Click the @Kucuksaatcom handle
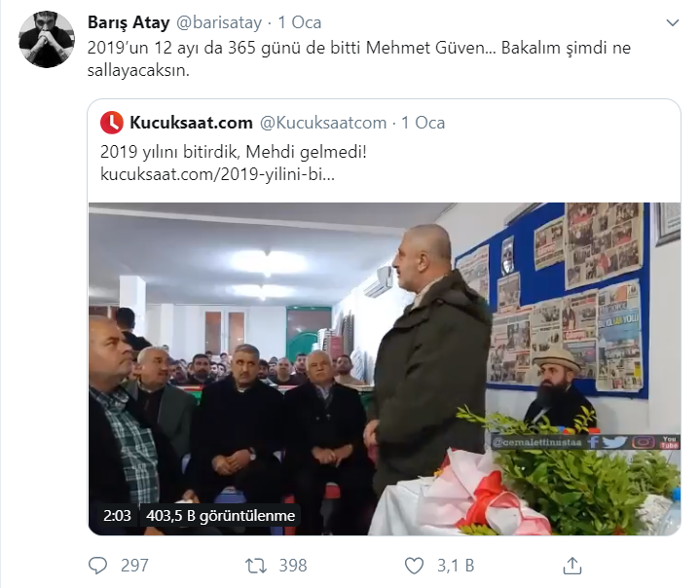Image resolution: width=700 pixels, height=588 pixels. (323, 123)
